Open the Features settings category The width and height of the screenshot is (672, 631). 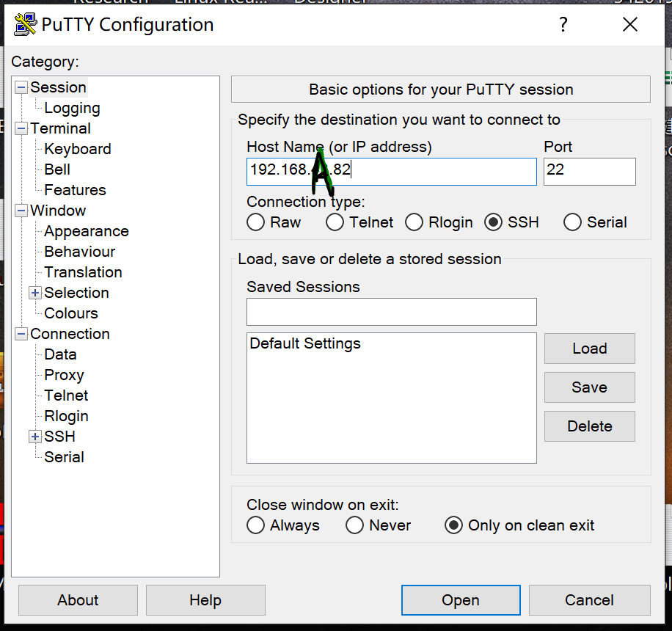point(75,190)
